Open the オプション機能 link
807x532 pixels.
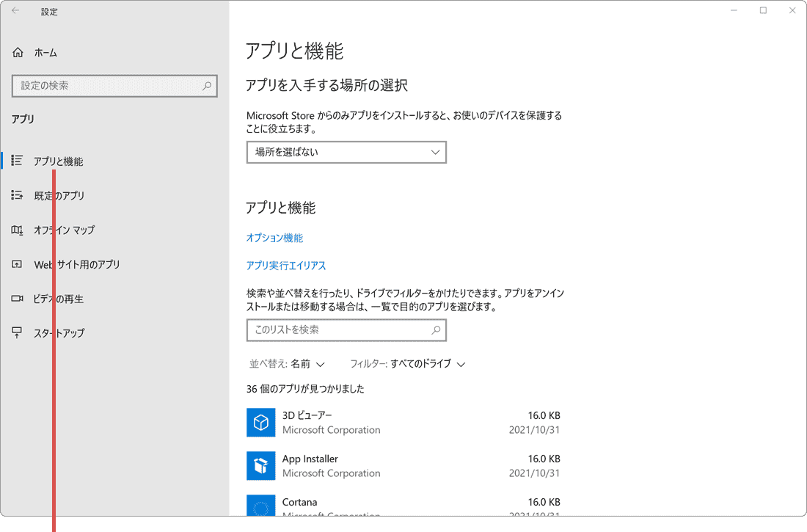tap(270, 237)
